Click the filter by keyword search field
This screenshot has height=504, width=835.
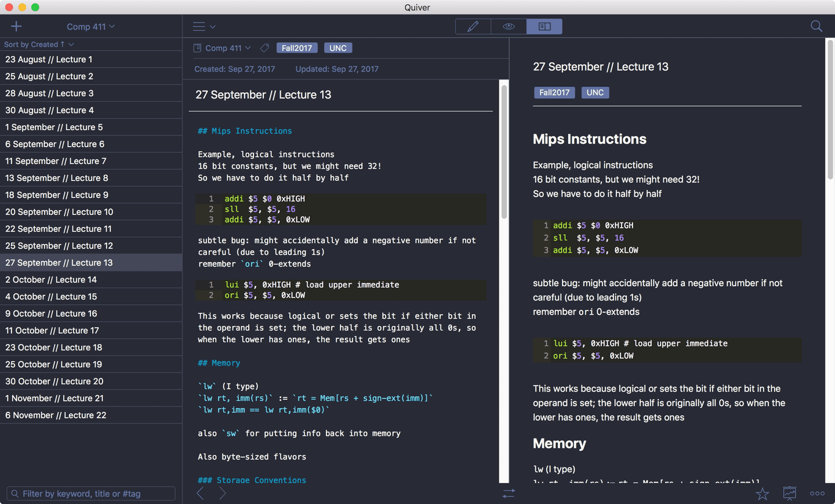coord(90,494)
